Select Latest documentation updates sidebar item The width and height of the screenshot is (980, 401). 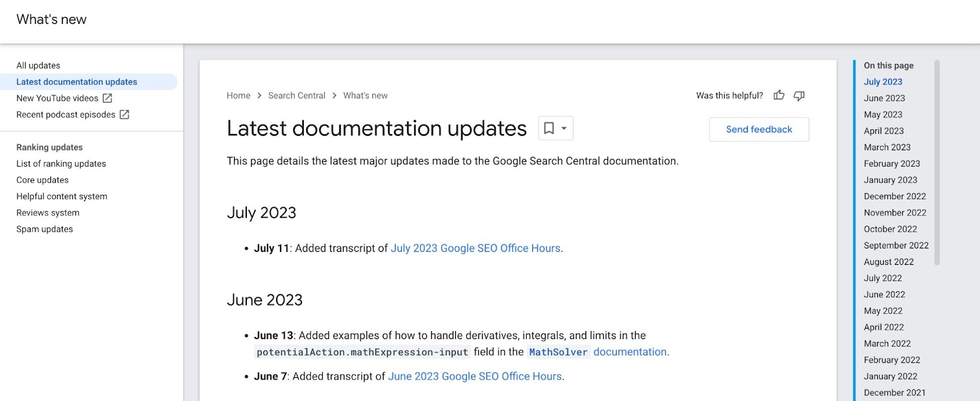pyautogui.click(x=77, y=82)
